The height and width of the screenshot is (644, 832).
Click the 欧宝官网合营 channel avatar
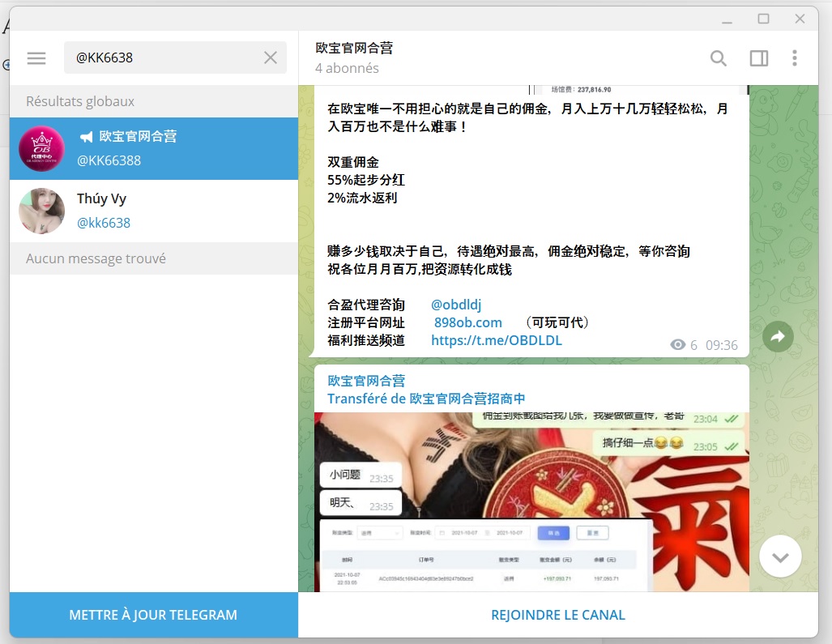pos(41,148)
